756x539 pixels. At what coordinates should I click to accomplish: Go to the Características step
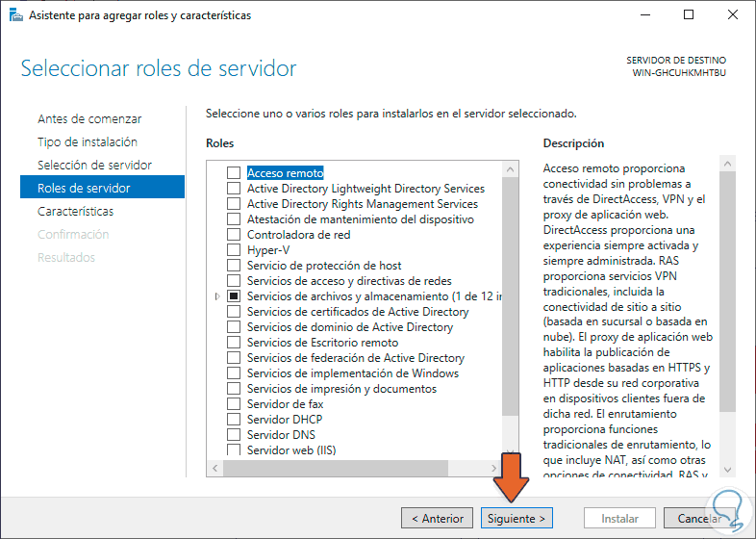(75, 211)
